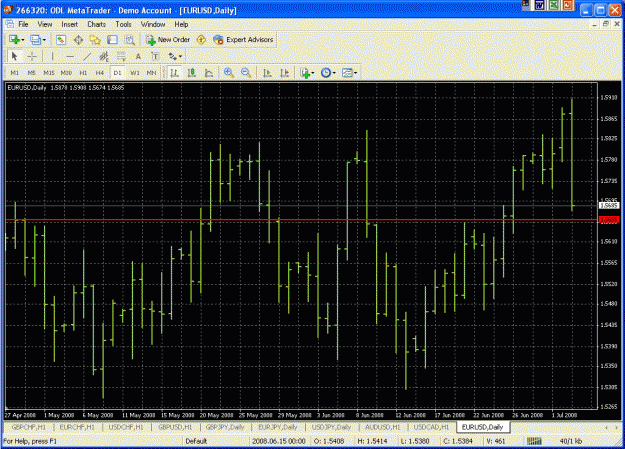This screenshot has width=625, height=449.
Task: Open Word from the Office shortcut bar
Action: (540, 5)
